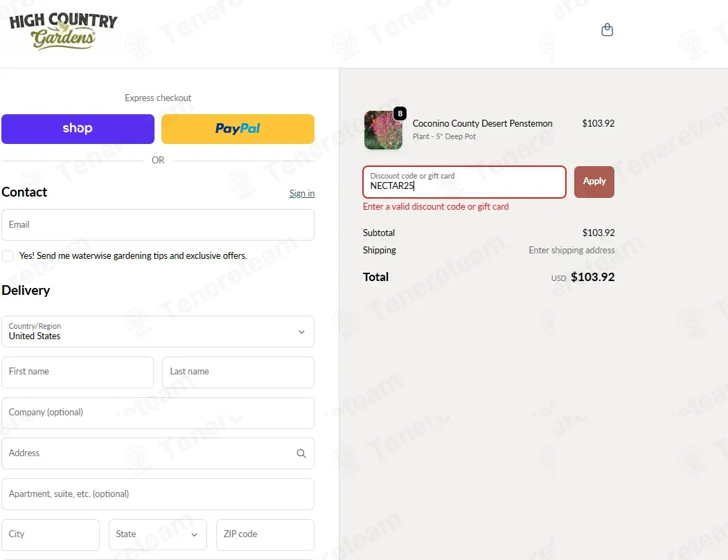Click the Company (optional) field
Viewport: 728px width, 560px height.
point(158,413)
